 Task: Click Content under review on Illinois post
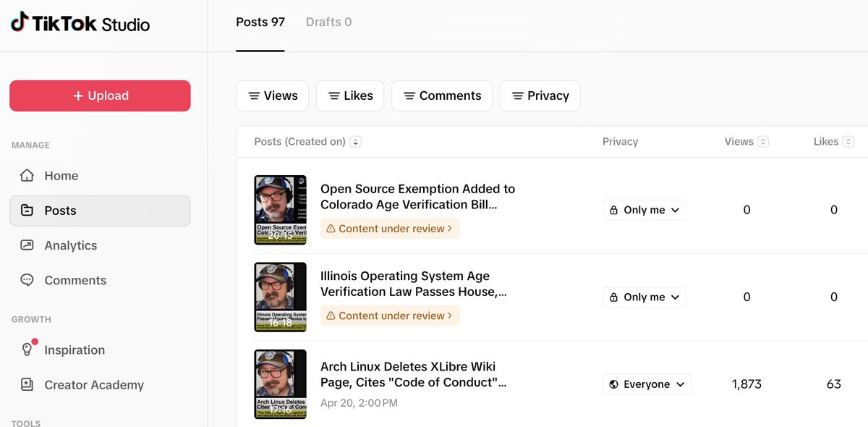(x=390, y=316)
